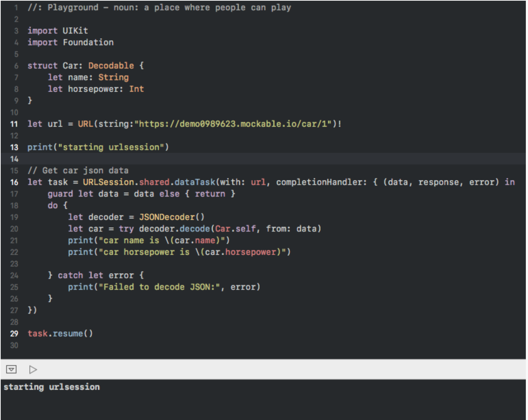The width and height of the screenshot is (528, 420).
Task: Click the Int type of horsepower
Action: click(136, 89)
